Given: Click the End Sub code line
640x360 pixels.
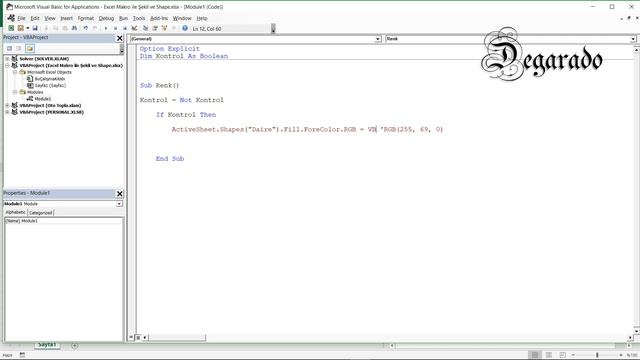Looking at the screenshot, I should pos(170,159).
